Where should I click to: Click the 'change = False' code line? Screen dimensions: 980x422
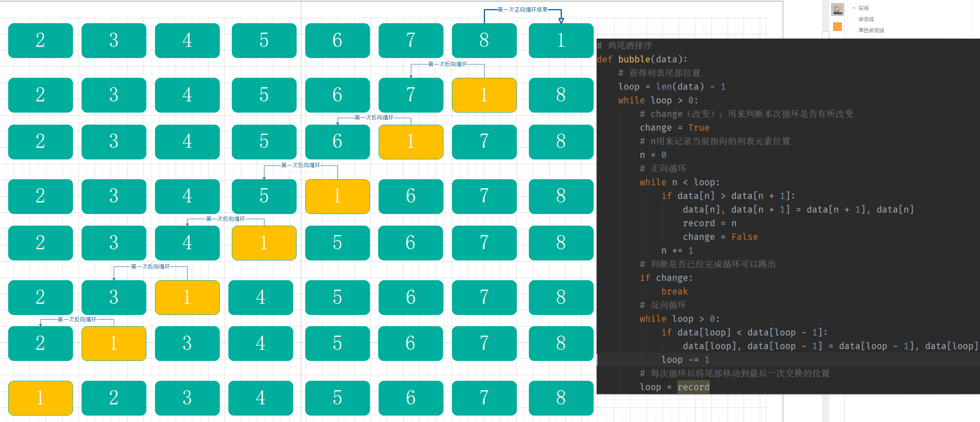point(720,237)
